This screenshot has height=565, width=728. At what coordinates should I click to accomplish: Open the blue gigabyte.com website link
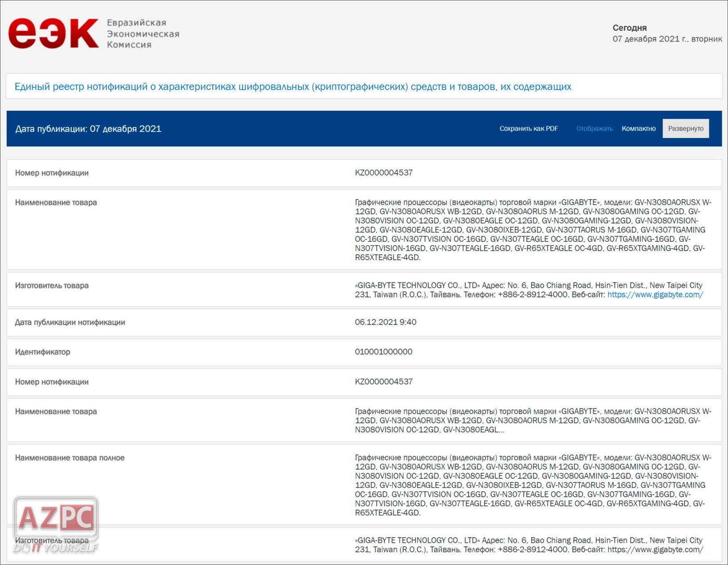(x=655, y=295)
